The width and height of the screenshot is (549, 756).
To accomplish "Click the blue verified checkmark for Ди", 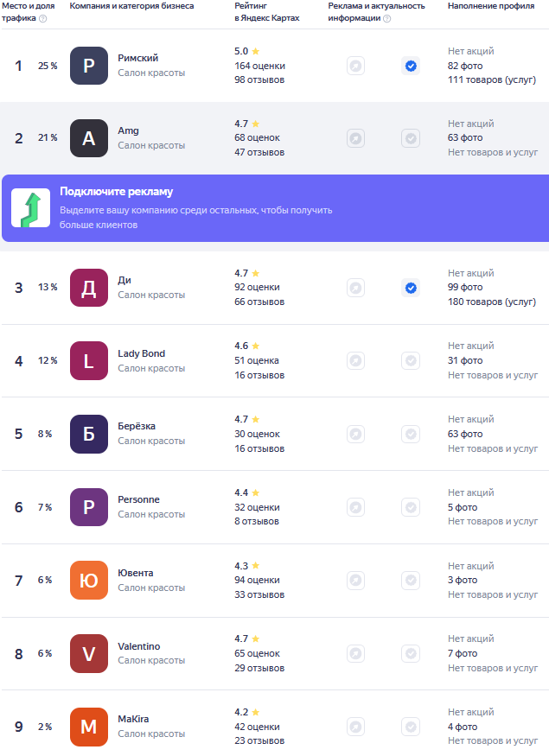I will [411, 288].
